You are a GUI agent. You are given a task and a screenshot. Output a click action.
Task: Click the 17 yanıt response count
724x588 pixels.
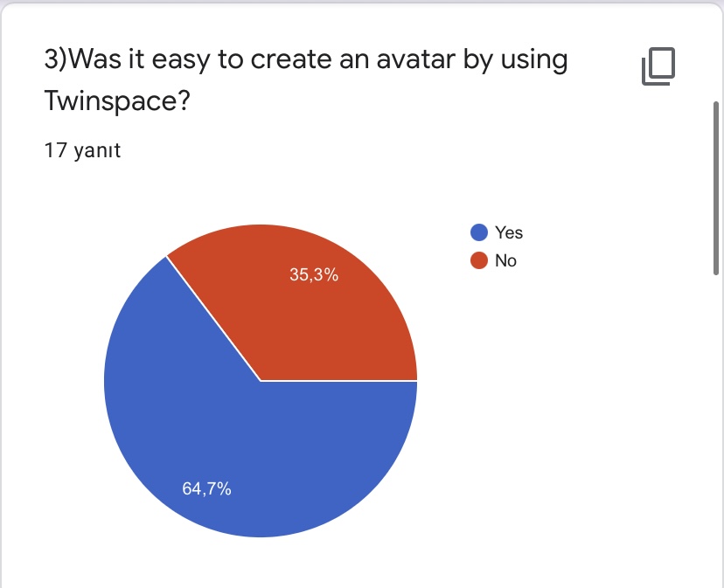click(82, 150)
